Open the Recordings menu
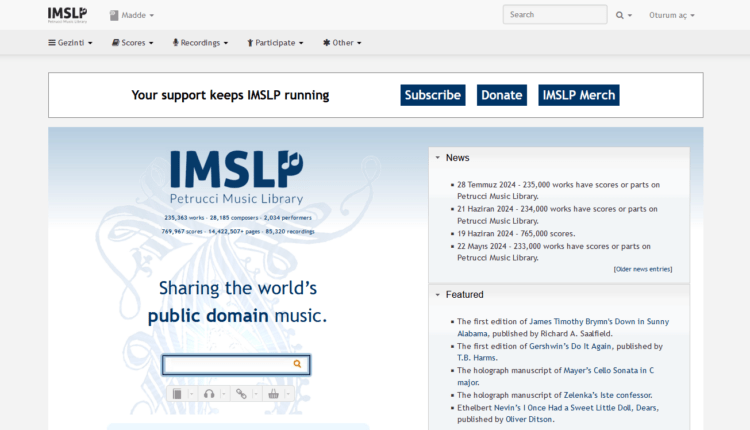Screen dimensions: 750x430 point(200,43)
